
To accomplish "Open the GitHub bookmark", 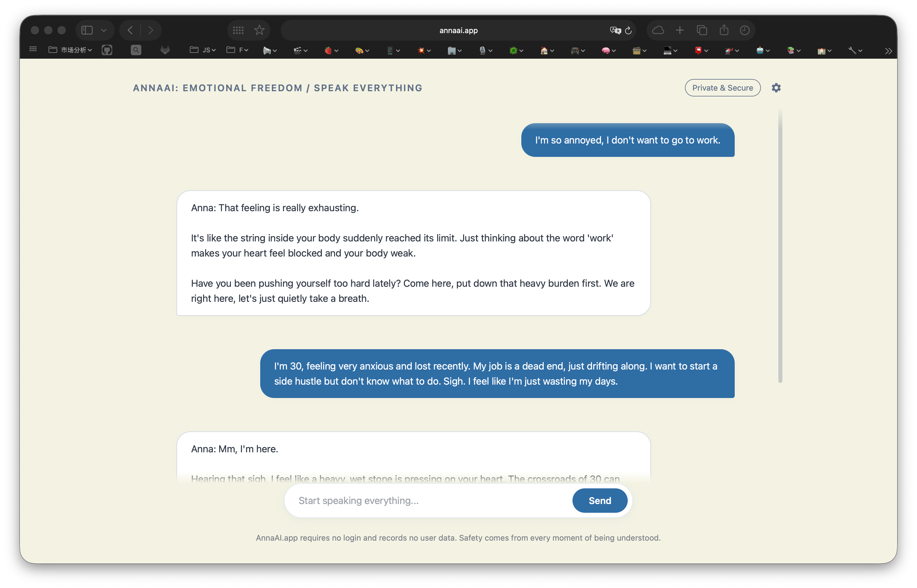I will [x=107, y=50].
